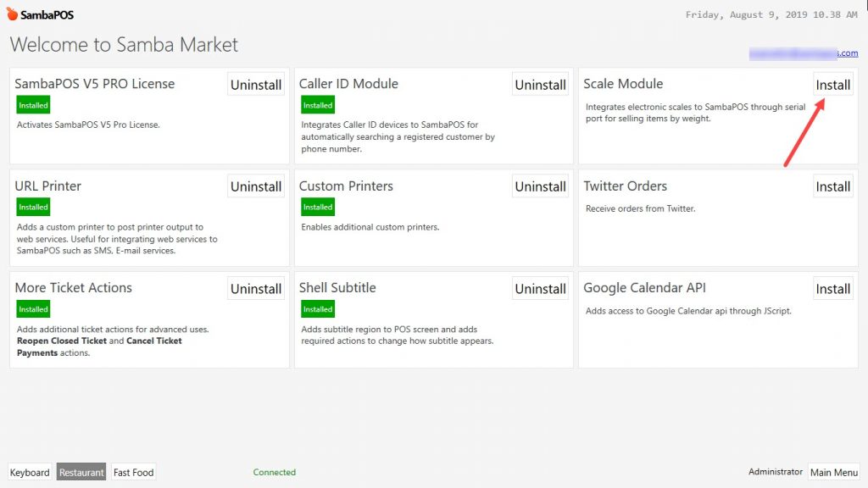Click the Caller ID Module description text
The height and width of the screenshot is (488, 868).
click(x=398, y=136)
